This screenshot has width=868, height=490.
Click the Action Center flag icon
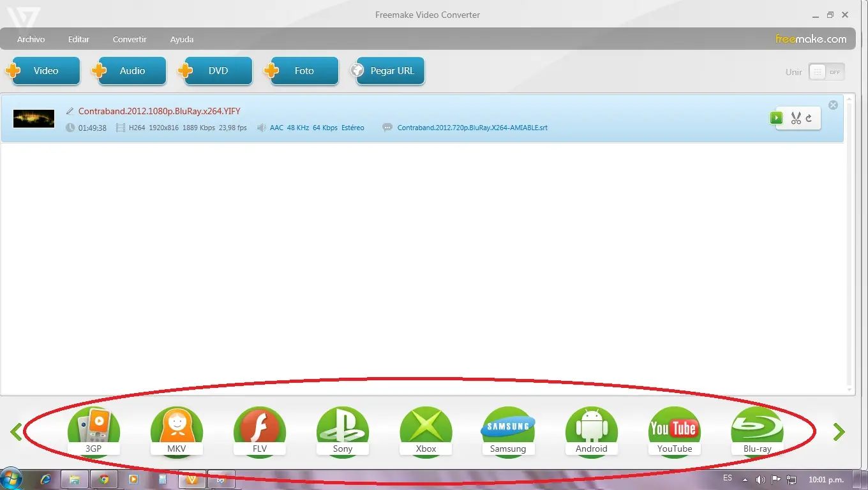pyautogui.click(x=776, y=480)
